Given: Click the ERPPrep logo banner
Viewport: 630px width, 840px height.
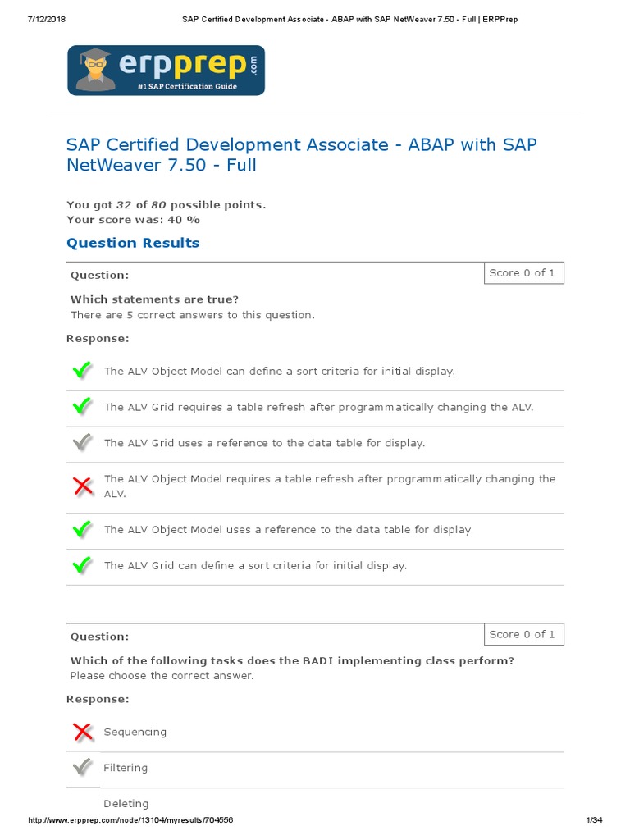Looking at the screenshot, I should (166, 71).
